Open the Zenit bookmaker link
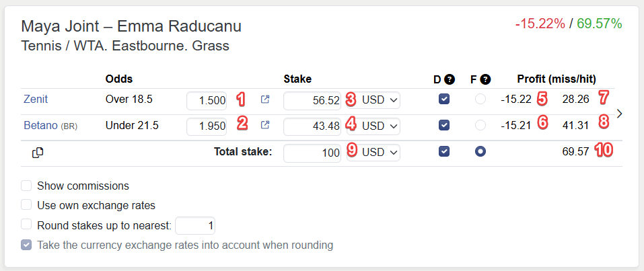Image resolution: width=644 pixels, height=271 pixels. 36,100
